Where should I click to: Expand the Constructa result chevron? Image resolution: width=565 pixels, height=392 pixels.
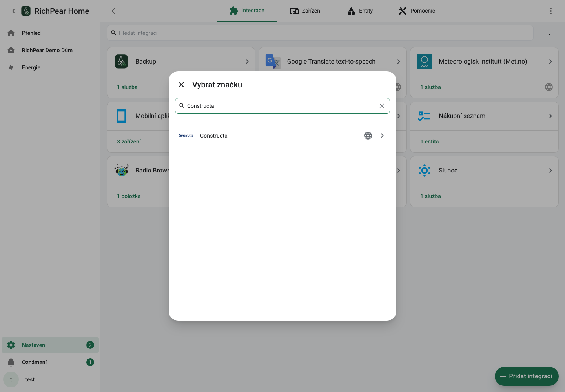[382, 136]
